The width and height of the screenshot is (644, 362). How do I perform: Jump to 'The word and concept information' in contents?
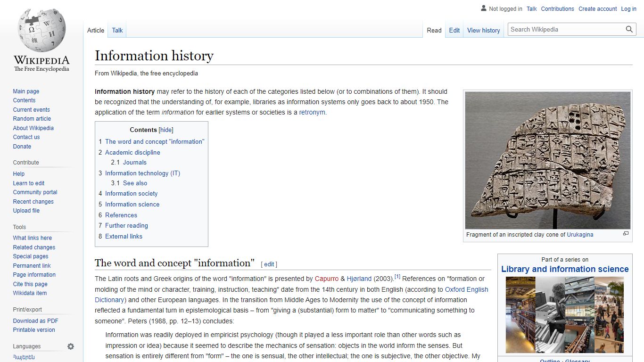[x=151, y=141]
